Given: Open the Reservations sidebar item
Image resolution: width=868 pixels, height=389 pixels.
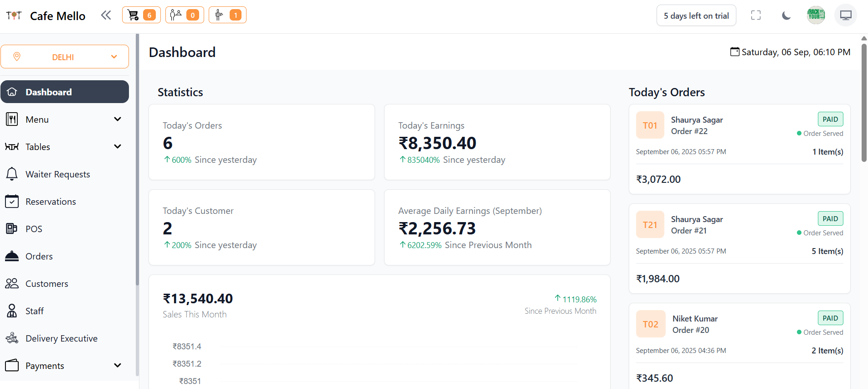Looking at the screenshot, I should (51, 202).
